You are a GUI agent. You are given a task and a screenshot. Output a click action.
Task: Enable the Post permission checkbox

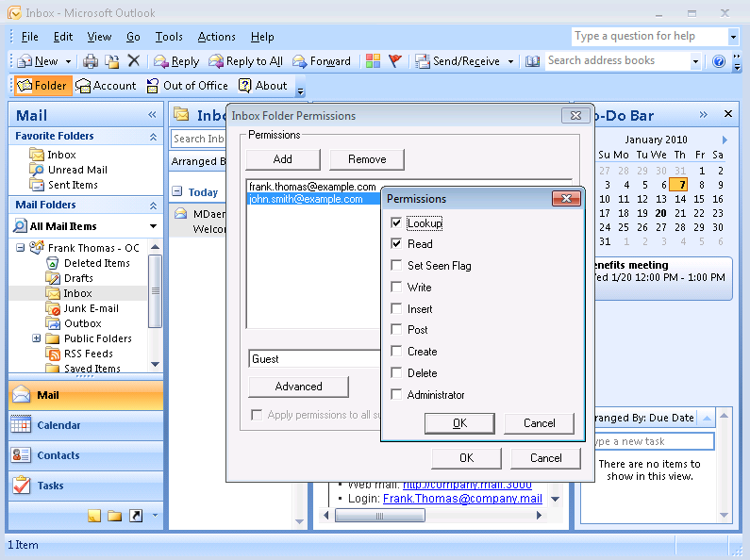pyautogui.click(x=396, y=329)
